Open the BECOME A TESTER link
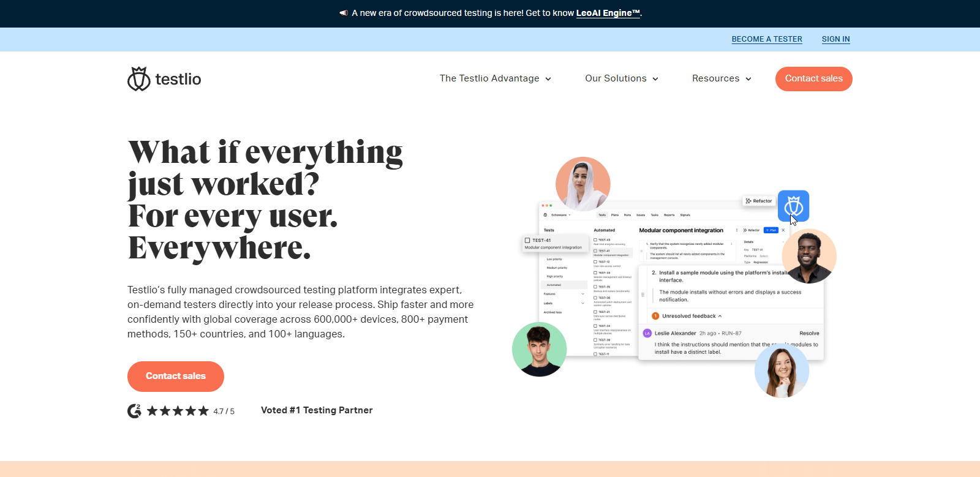Screen dimensions: 980x477 [x=767, y=39]
